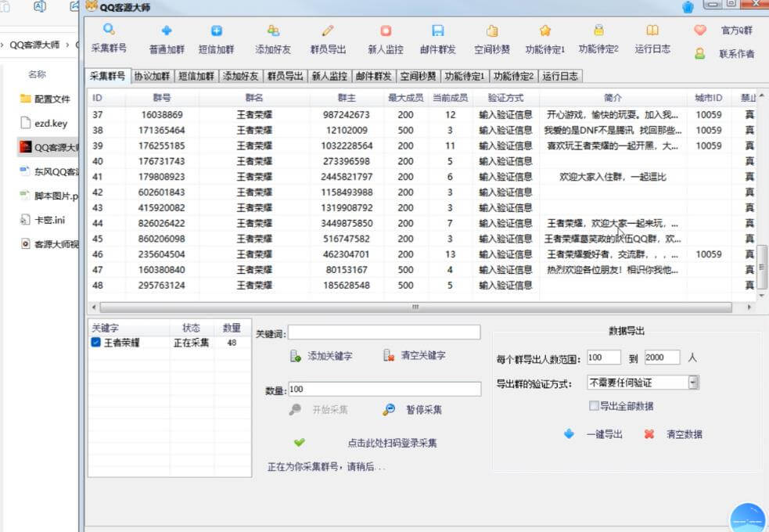
Task: Open the 运行日志 book toolbar icon
Action: (x=652, y=31)
